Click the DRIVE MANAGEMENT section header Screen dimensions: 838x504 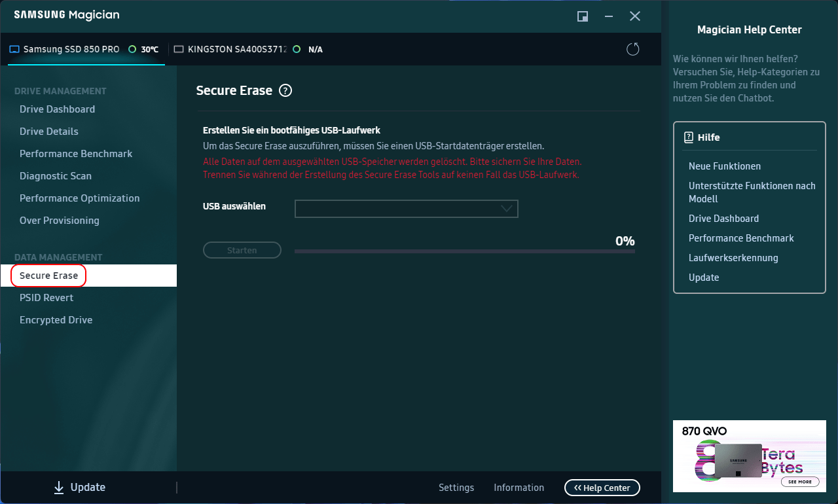(x=60, y=91)
